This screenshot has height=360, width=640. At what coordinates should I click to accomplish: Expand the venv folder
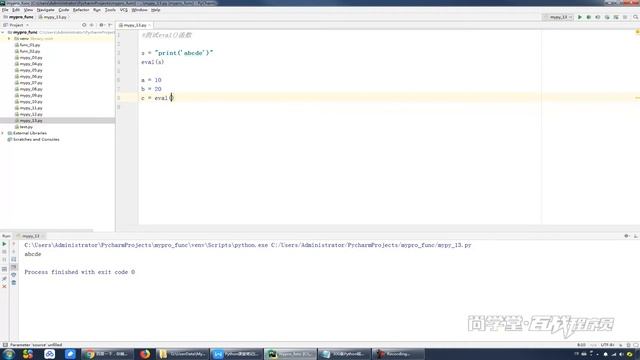click(x=9, y=38)
